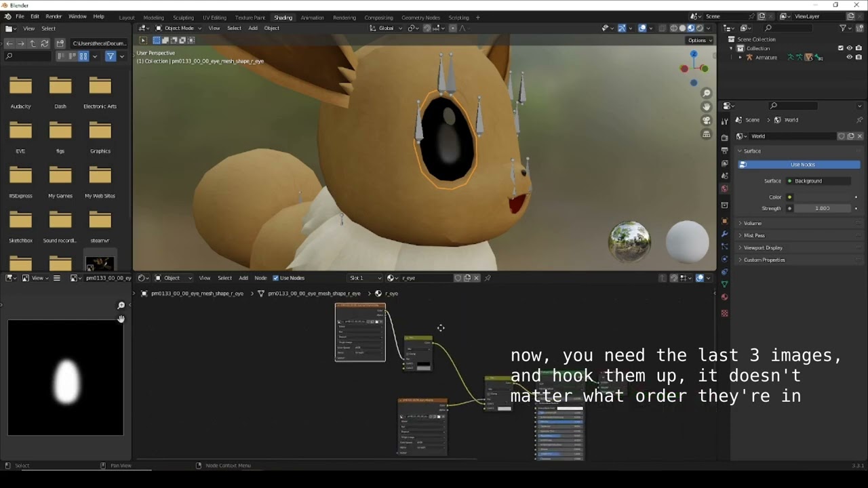The height and width of the screenshot is (488, 868).
Task: Toggle viewport gizmos button
Action: pos(621,28)
